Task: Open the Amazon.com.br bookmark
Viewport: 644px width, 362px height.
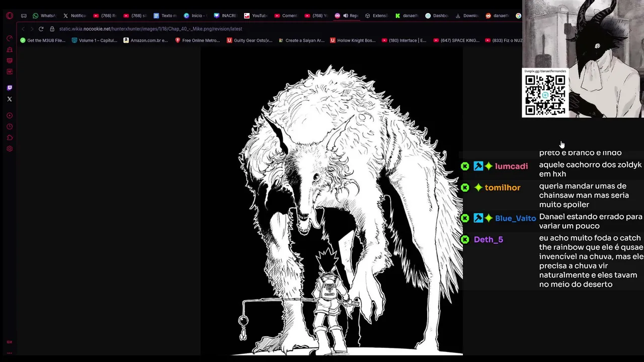Action: point(145,40)
